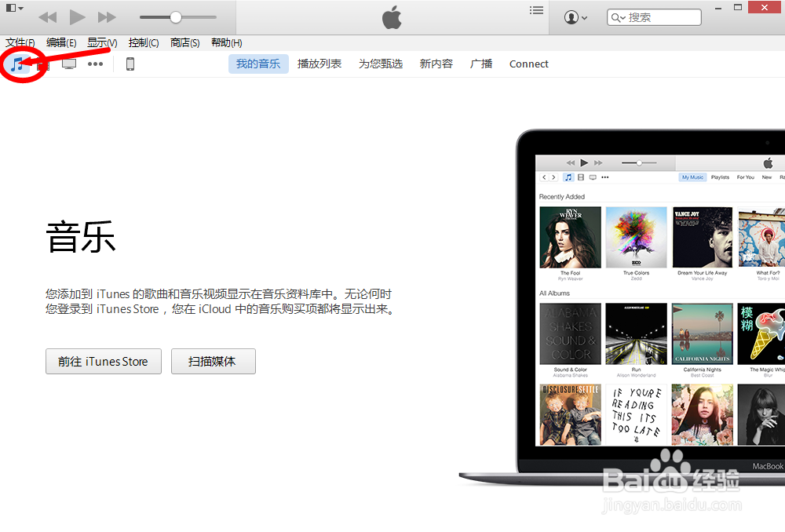Open the account dropdown chevron
Viewport: 785px width, 532px height.
coord(583,16)
